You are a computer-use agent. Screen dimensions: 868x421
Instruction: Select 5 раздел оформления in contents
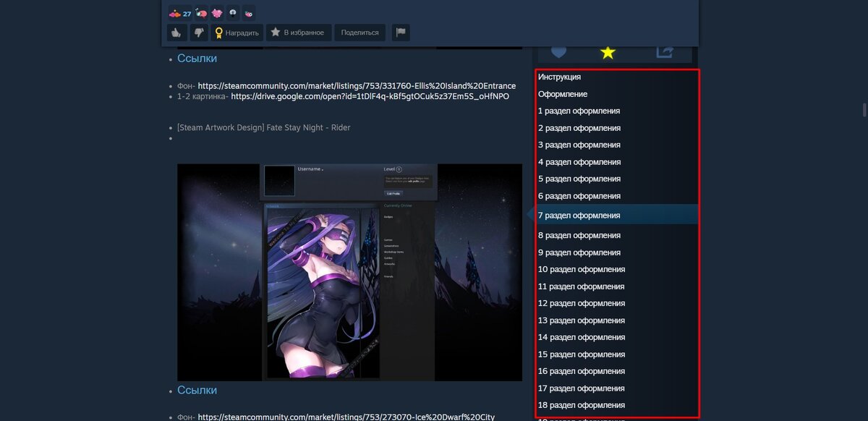pyautogui.click(x=579, y=179)
